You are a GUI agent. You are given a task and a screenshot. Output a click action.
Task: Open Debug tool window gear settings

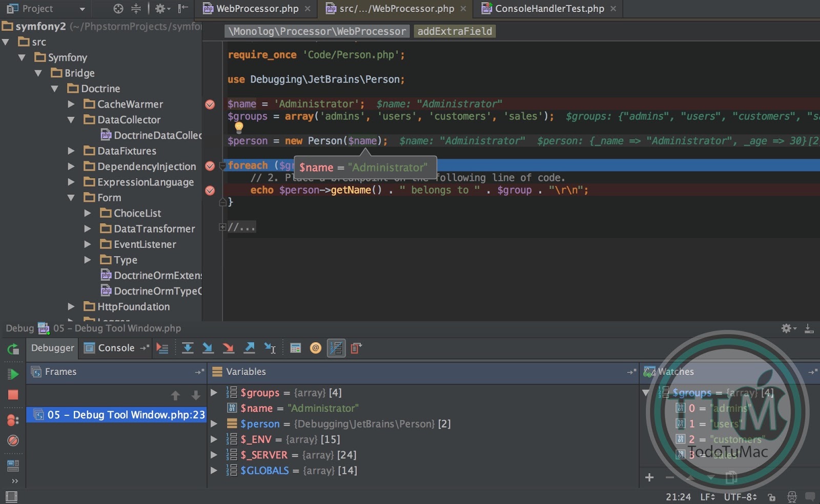(788, 328)
